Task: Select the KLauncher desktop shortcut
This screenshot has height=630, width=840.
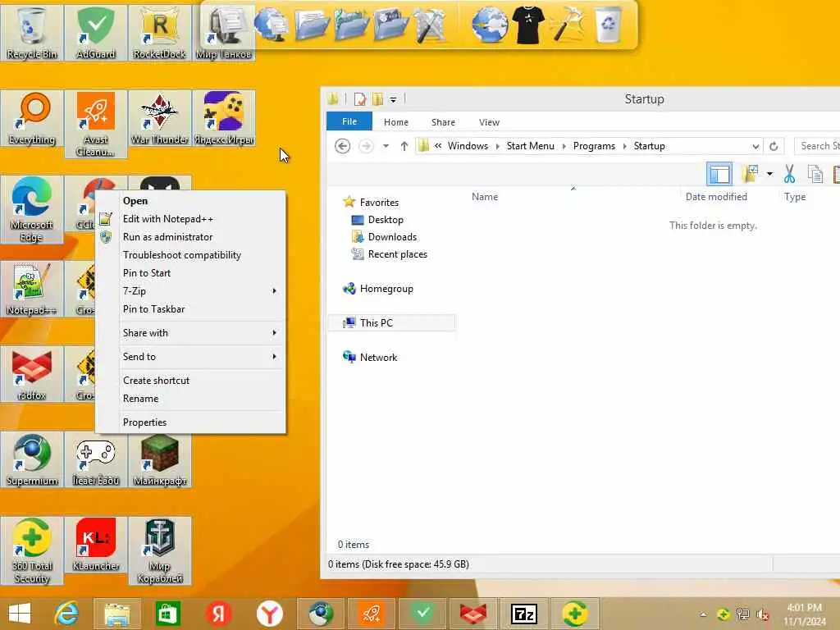Action: 96,545
